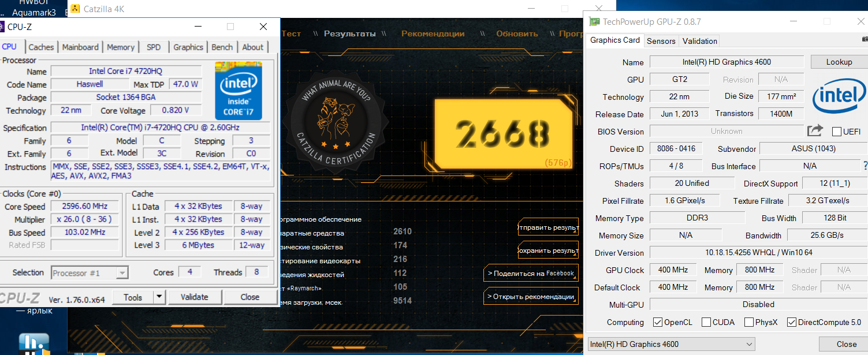Click the Catzilla score 2668

pos(502,133)
